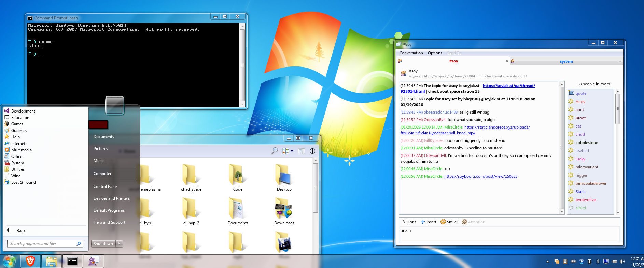The image size is (644, 268).
Task: Open the file manager info icon
Action: point(312,151)
